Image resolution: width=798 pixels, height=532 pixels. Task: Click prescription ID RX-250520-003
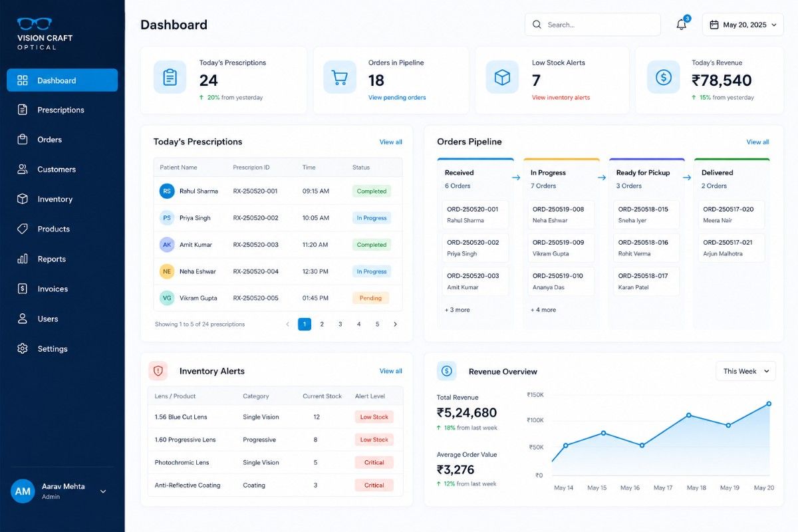pos(255,245)
